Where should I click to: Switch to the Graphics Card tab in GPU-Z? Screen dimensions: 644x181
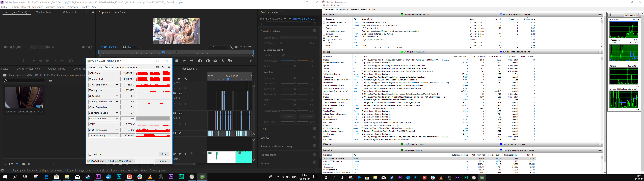click(95, 68)
